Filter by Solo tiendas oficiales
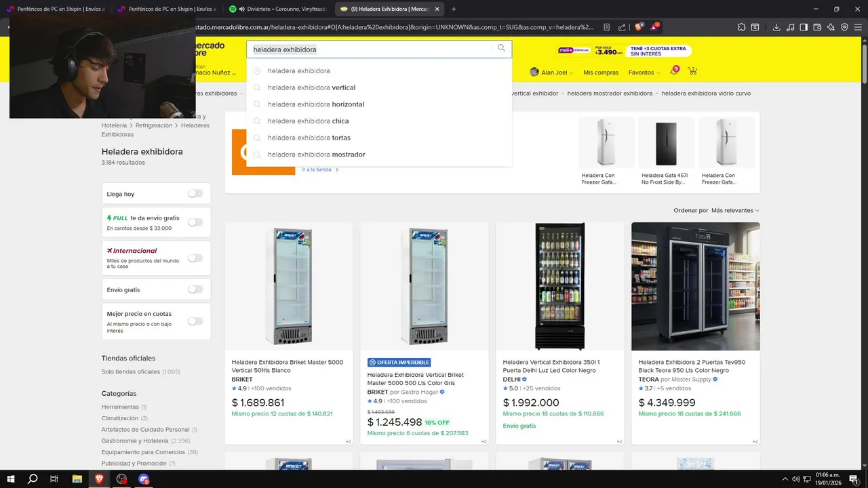The width and height of the screenshot is (868, 488). [x=140, y=371]
